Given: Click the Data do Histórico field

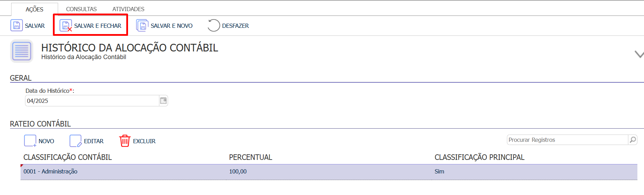Looking at the screenshot, I should [x=92, y=101].
